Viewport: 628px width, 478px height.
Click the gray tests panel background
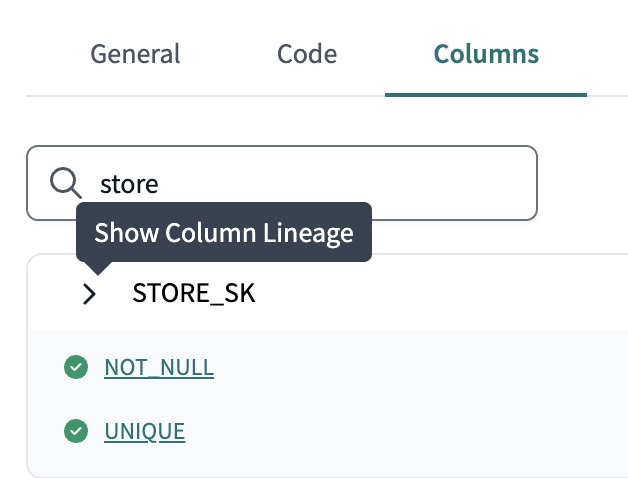[450, 400]
